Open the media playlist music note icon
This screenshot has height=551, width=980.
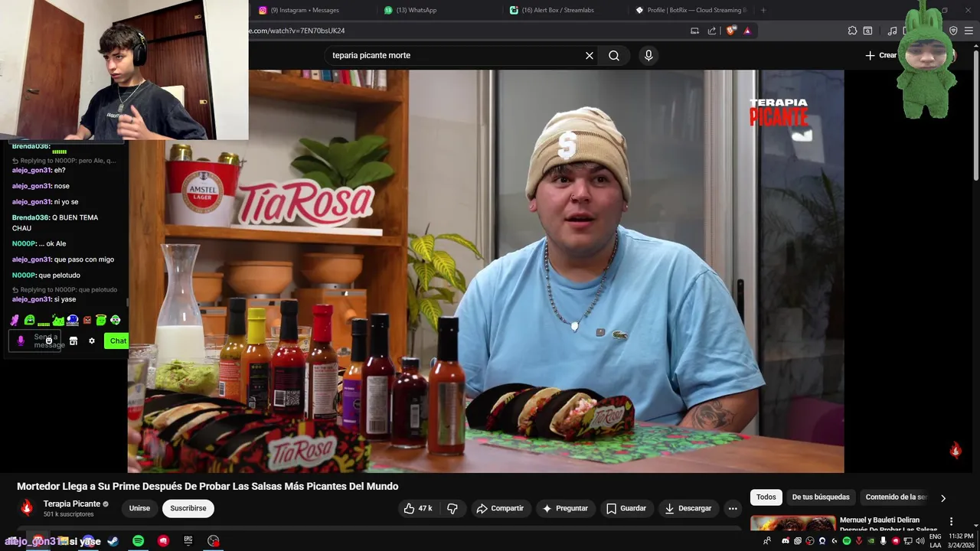pos(892,31)
